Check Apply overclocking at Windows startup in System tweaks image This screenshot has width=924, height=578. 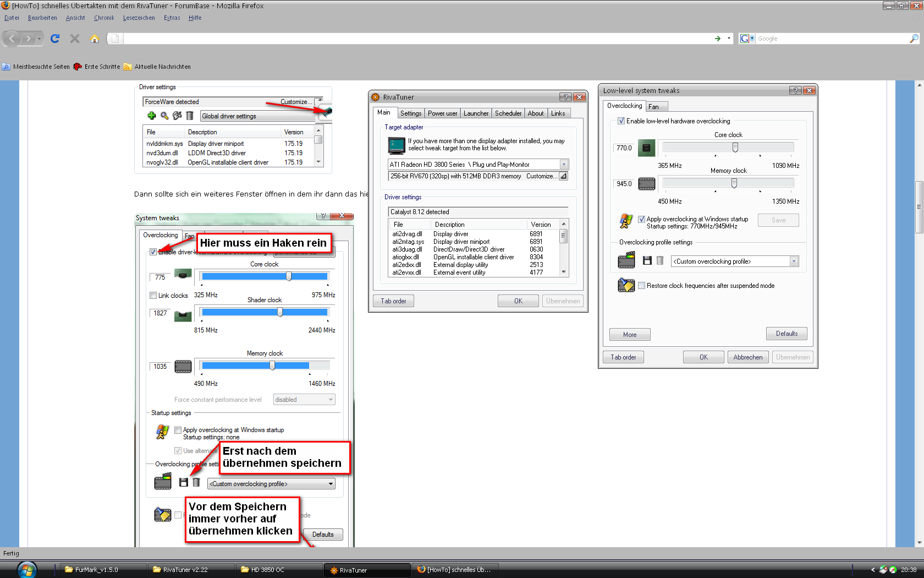click(x=178, y=430)
